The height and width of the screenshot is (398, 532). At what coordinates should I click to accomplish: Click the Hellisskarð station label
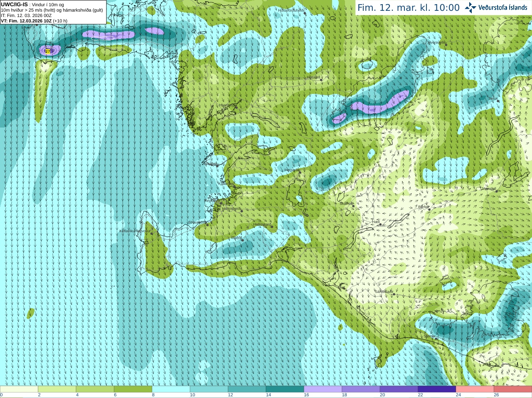(262, 224)
